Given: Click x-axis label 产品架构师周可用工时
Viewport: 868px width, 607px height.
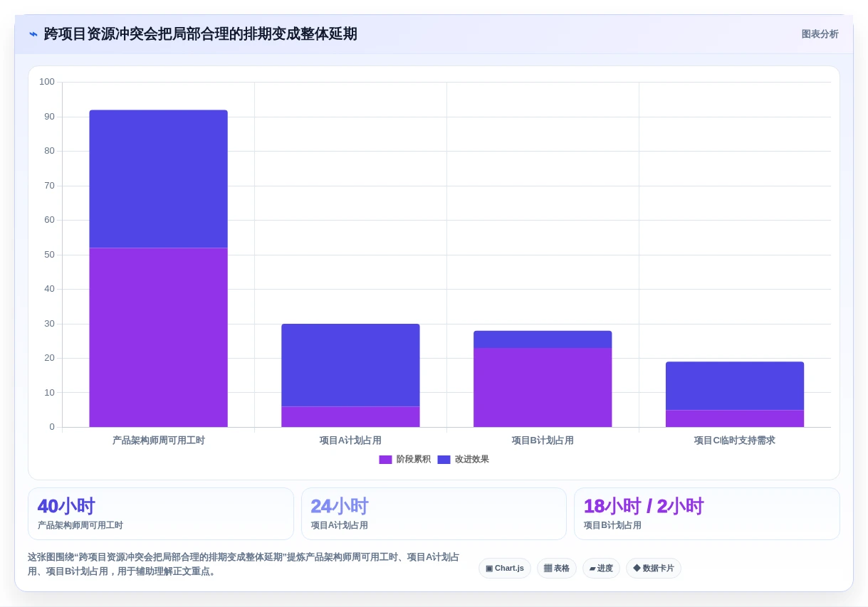Looking at the screenshot, I should click(x=158, y=440).
